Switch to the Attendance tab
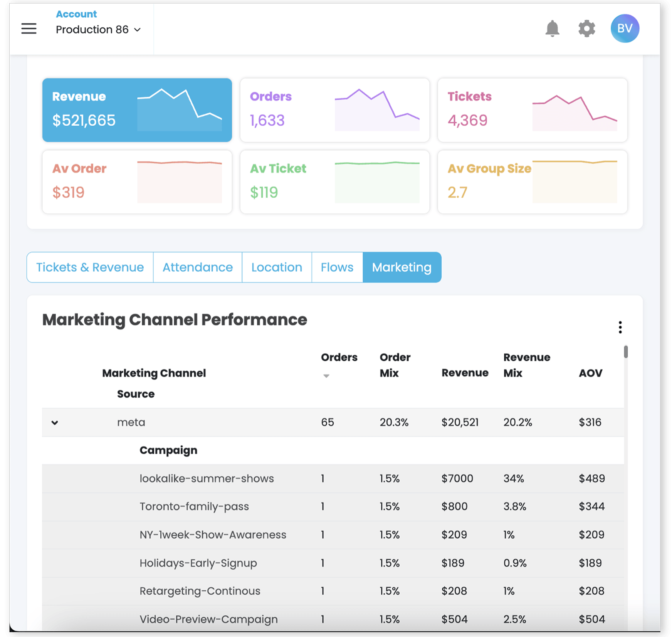This screenshot has height=637, width=672. pyautogui.click(x=197, y=267)
